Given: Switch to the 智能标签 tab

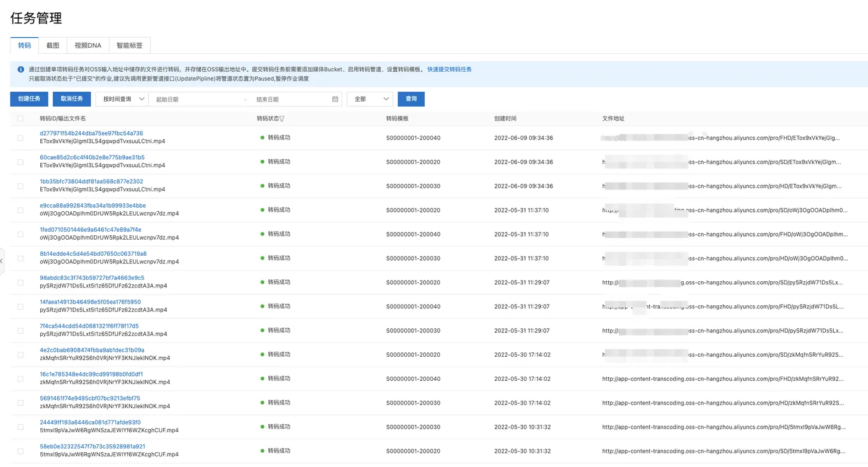Looking at the screenshot, I should click(x=130, y=45).
